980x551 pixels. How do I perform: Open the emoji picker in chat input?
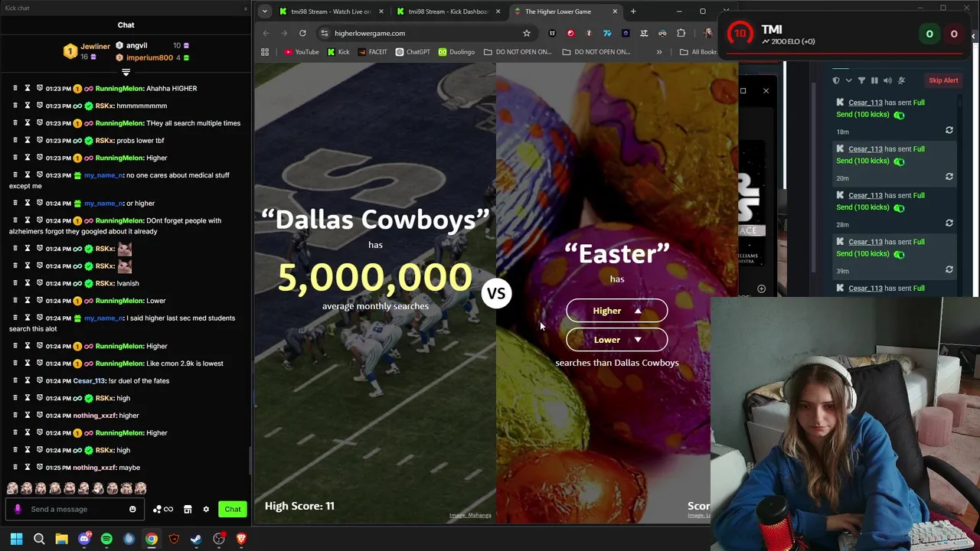tap(132, 509)
